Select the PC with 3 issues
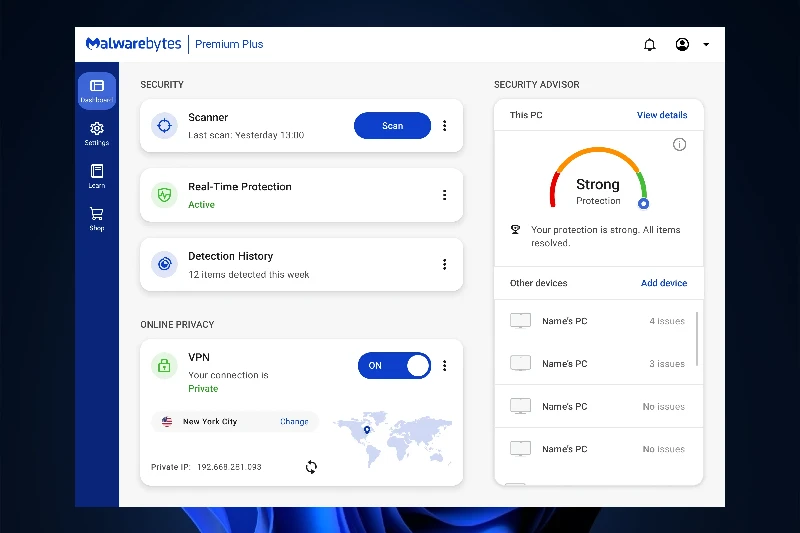This screenshot has width=800, height=533. point(598,364)
